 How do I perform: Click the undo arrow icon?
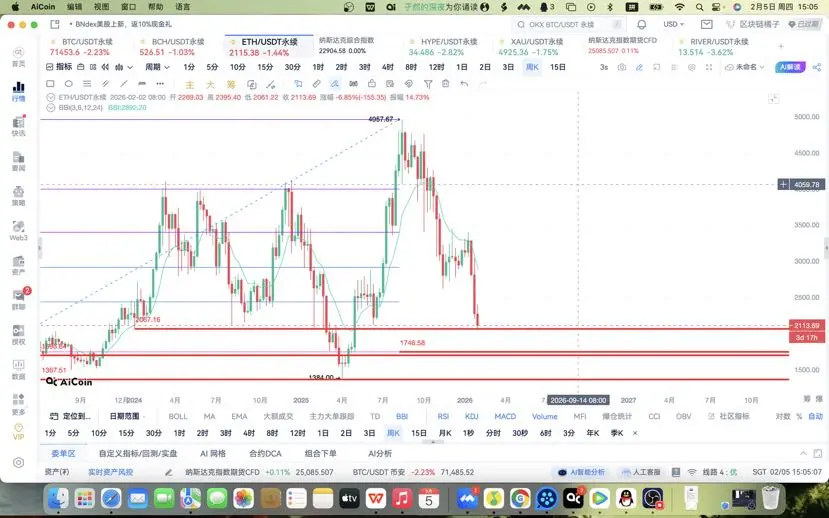pyautogui.click(x=464, y=84)
